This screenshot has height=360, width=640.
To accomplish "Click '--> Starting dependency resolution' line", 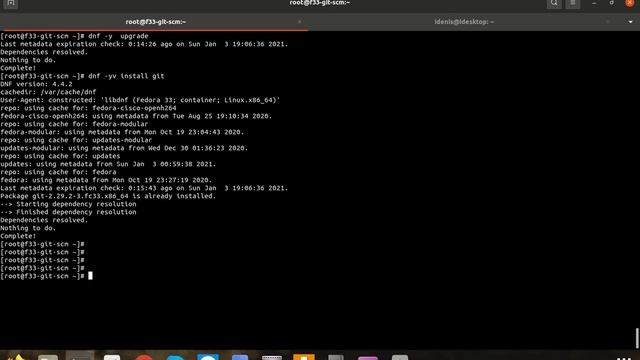I will pyautogui.click(x=68, y=204).
